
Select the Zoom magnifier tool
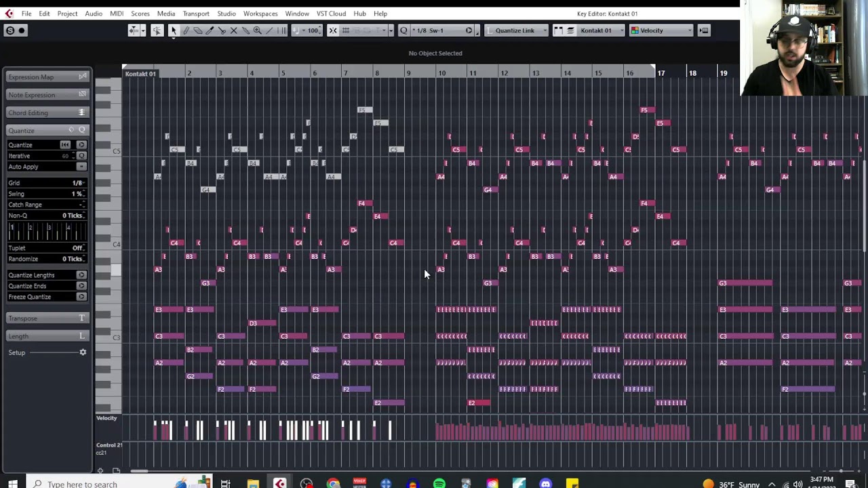258,30
